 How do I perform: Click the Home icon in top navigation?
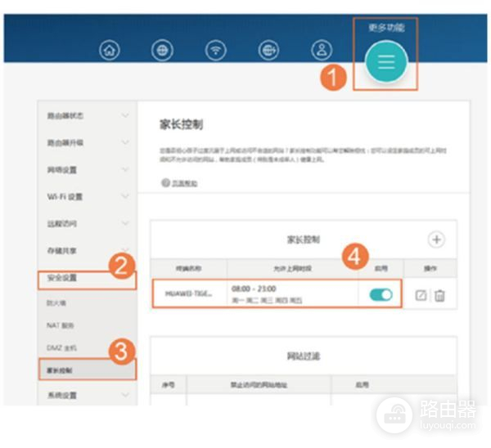108,50
